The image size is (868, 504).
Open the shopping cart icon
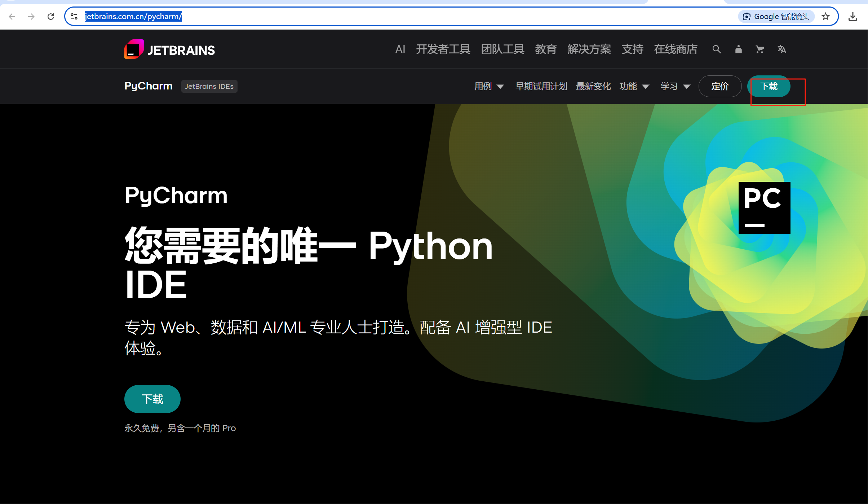tap(759, 49)
